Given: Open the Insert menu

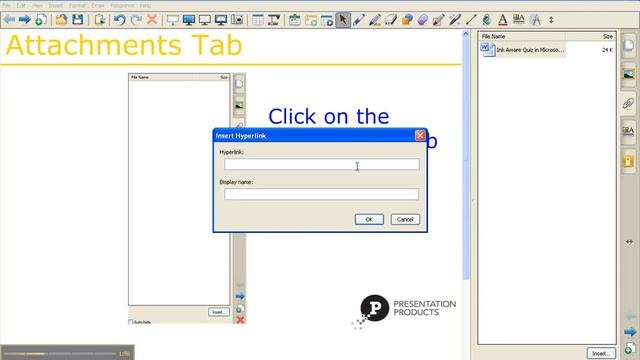Looking at the screenshot, I should [56, 6].
